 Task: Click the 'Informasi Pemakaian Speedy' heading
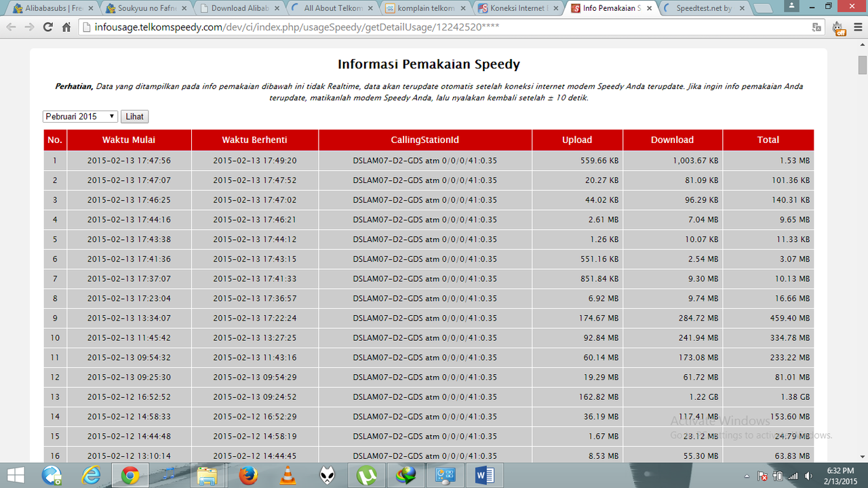coord(429,64)
